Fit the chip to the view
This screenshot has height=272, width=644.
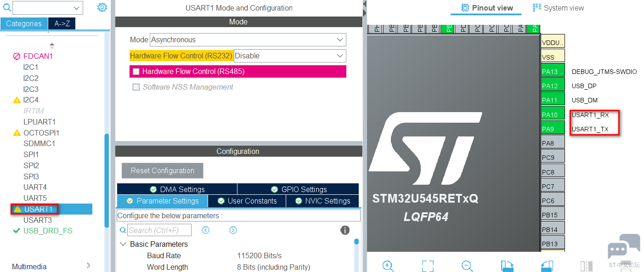428,266
